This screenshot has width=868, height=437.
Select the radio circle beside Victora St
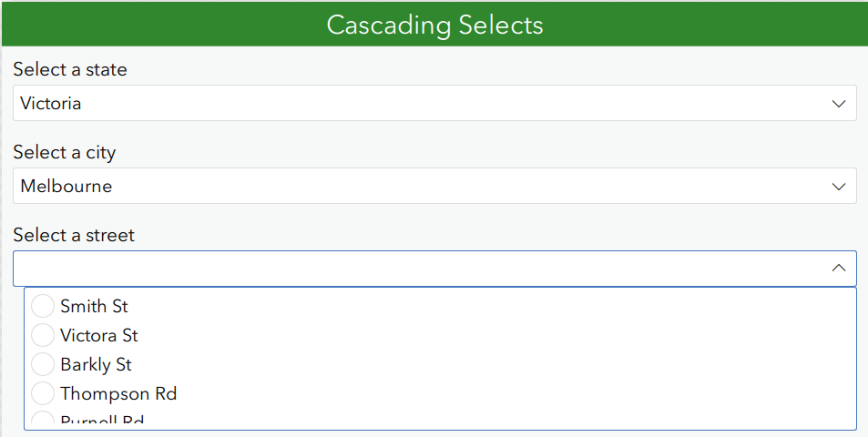click(x=43, y=336)
